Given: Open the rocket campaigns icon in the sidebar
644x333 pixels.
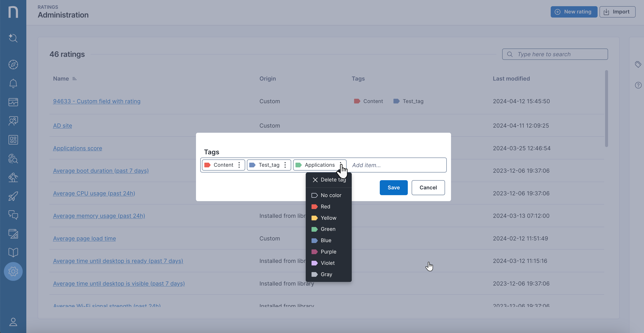Looking at the screenshot, I should tap(13, 196).
